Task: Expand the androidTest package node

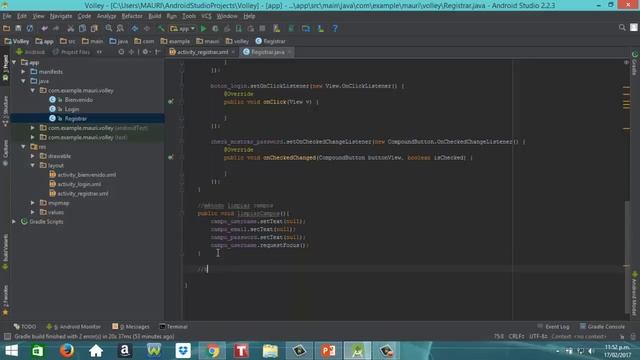Action: click(33, 128)
